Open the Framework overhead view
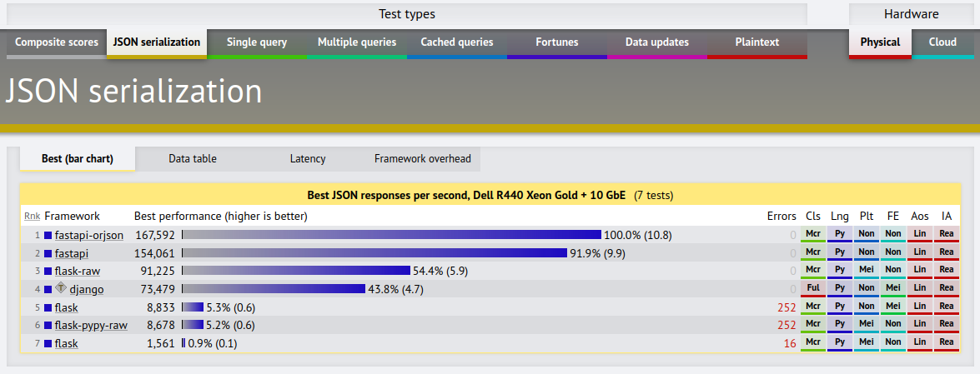 (x=423, y=158)
